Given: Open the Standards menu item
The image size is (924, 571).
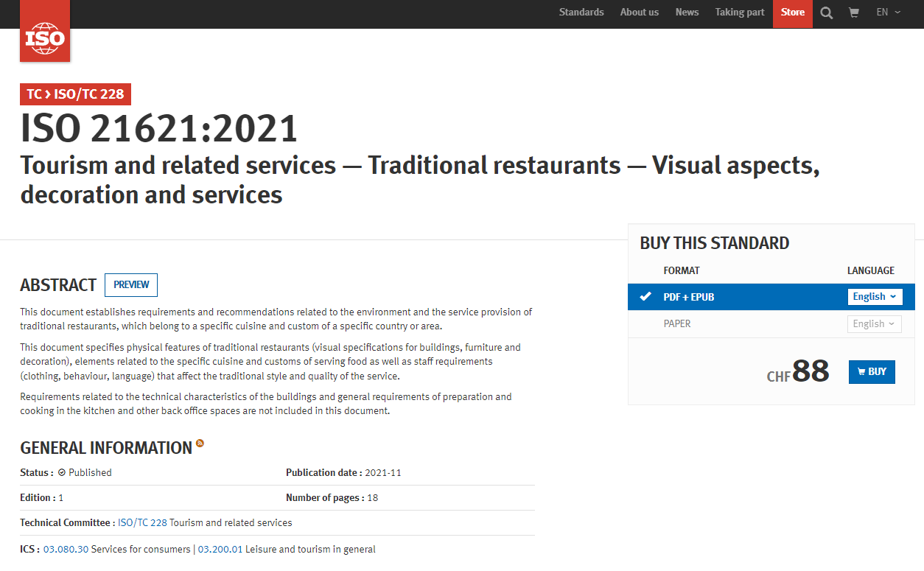Looking at the screenshot, I should (581, 13).
